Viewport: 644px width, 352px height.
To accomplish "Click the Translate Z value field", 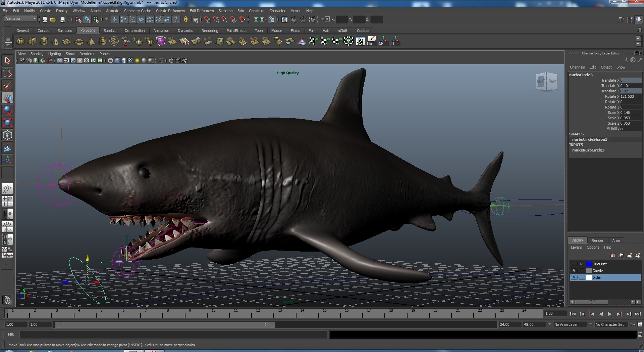I will pos(631,91).
